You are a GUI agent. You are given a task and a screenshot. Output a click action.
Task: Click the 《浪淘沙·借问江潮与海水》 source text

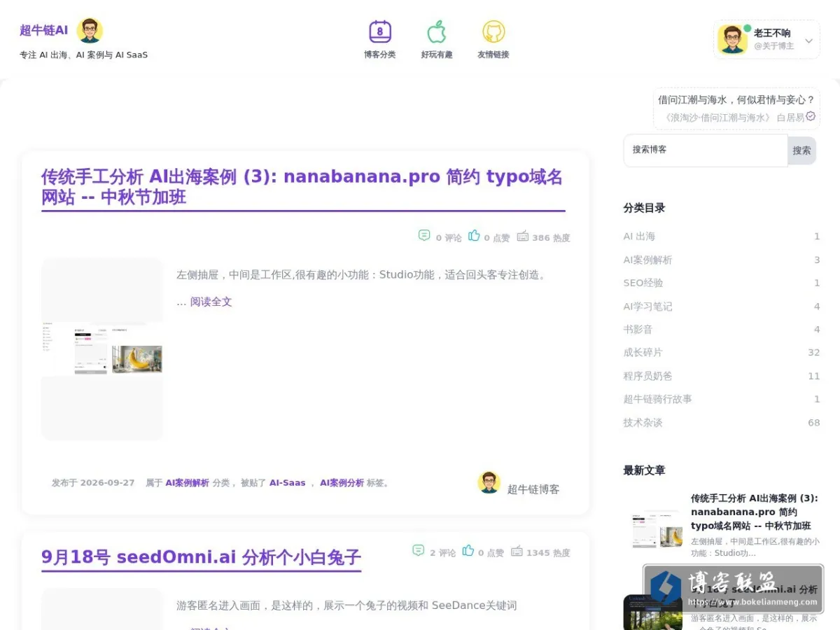pyautogui.click(x=716, y=118)
